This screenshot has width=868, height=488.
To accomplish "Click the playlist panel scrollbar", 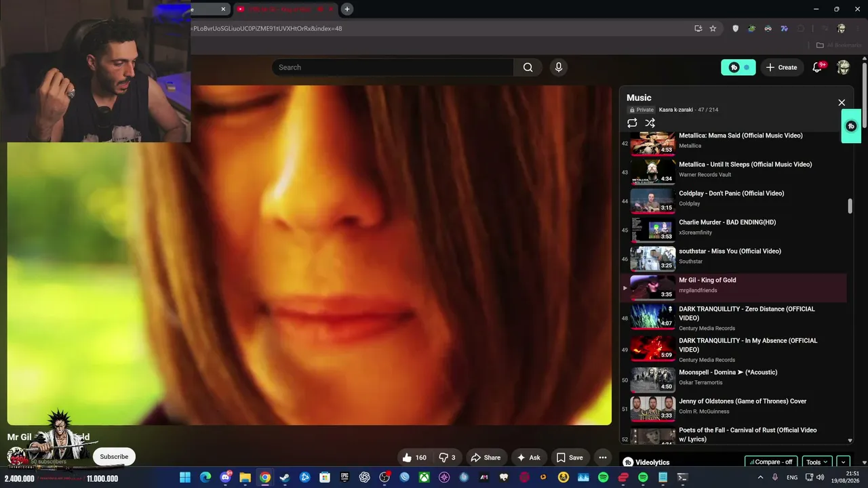I will (x=850, y=206).
